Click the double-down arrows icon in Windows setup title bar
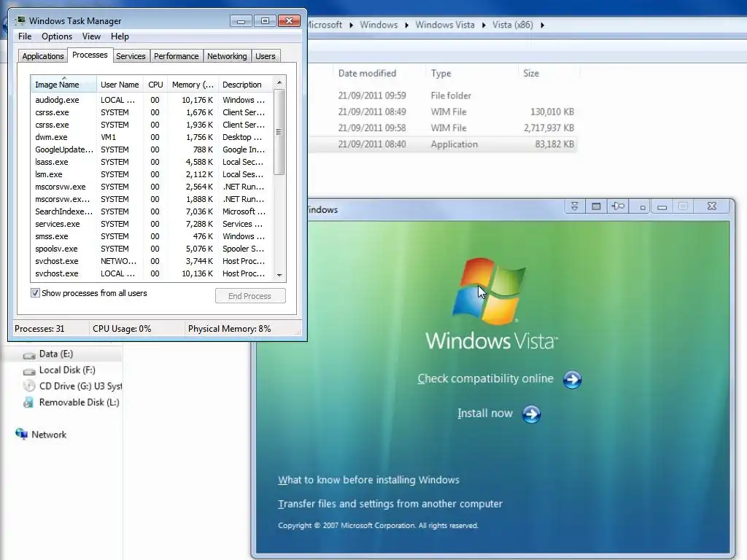Image resolution: width=747 pixels, height=560 pixels. click(575, 206)
